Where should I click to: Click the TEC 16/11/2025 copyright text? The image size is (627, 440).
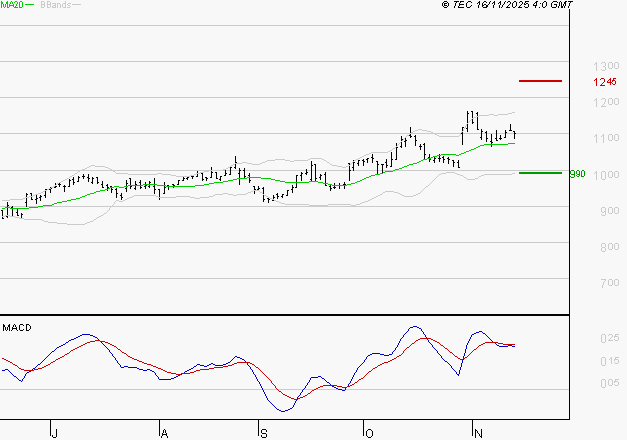point(507,5)
